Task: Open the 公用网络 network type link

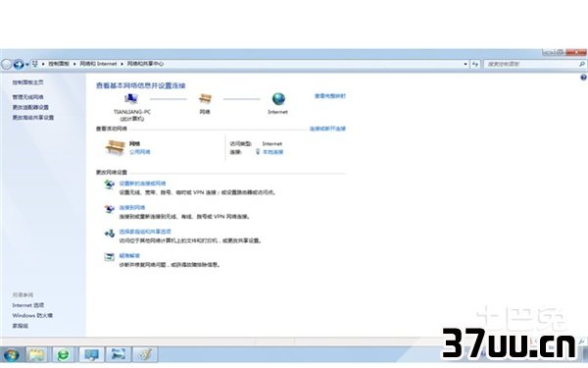Action: (140, 152)
